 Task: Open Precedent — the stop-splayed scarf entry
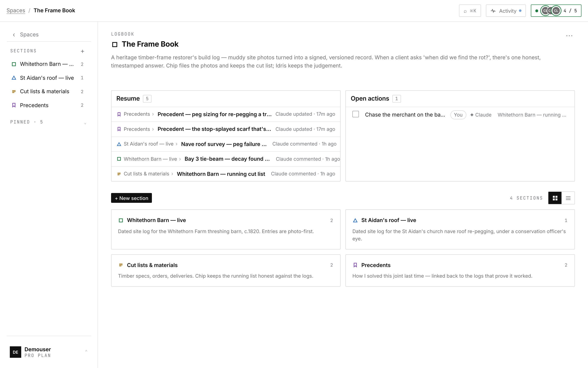click(x=226, y=129)
